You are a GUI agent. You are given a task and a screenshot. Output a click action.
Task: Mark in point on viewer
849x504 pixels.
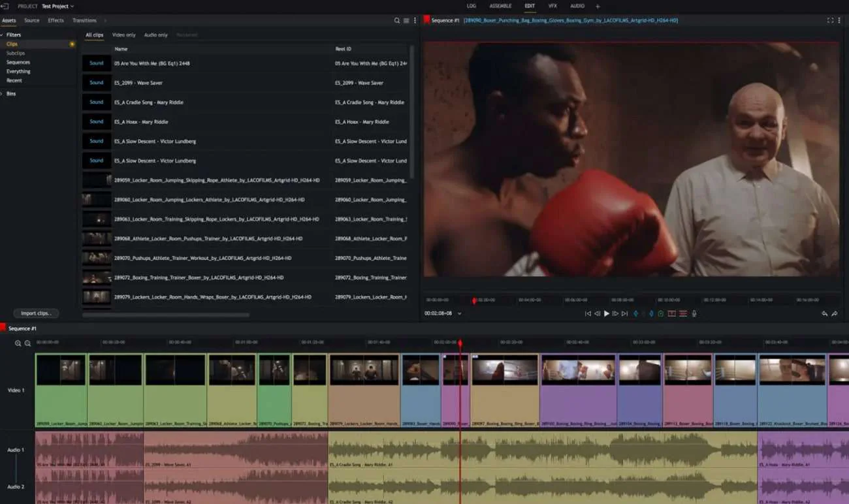[x=635, y=313]
